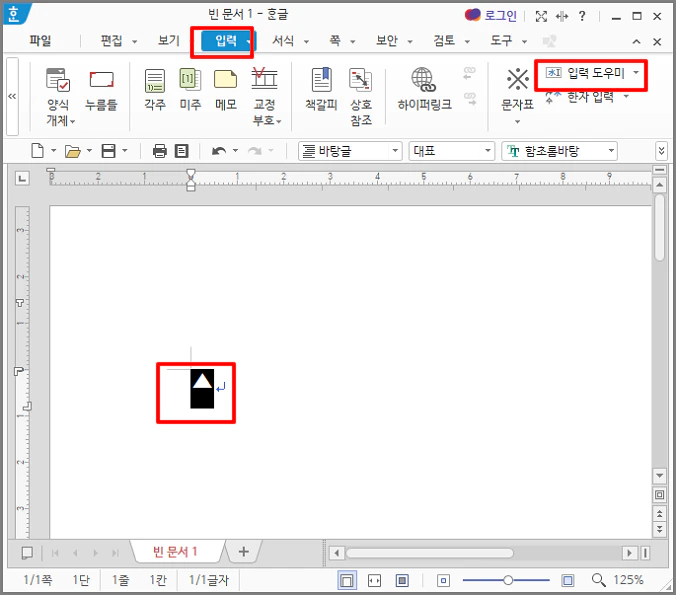676x595 pixels.
Task: Open the 문자표 character map
Action: click(x=517, y=96)
